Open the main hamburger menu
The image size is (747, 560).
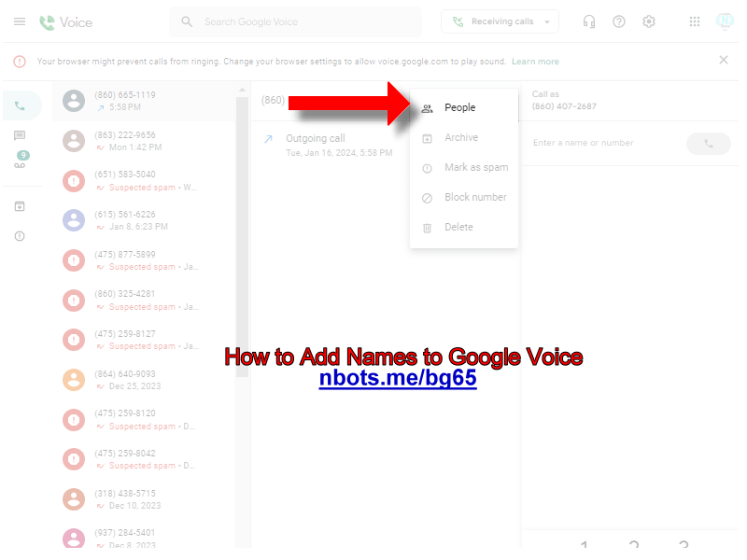point(20,21)
